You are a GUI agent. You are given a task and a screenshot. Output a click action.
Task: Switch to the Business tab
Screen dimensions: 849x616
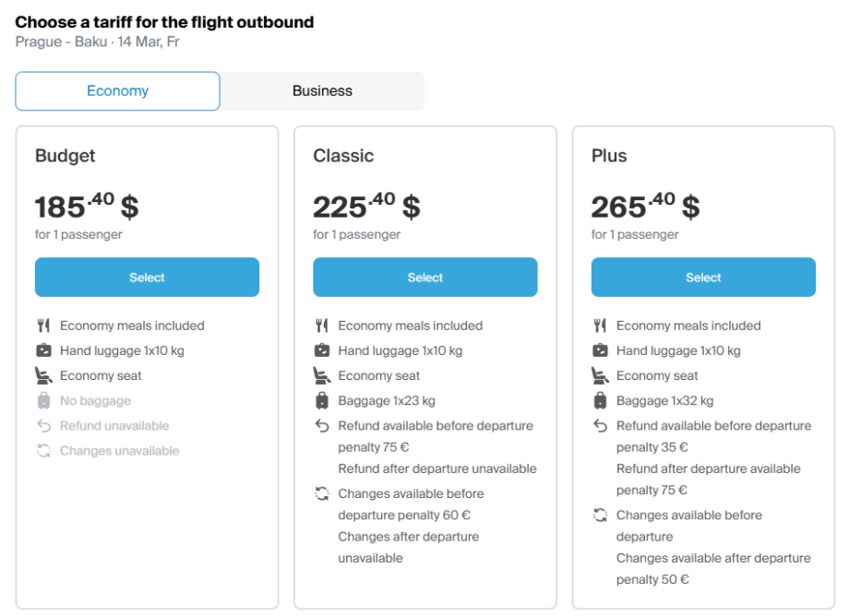point(322,91)
